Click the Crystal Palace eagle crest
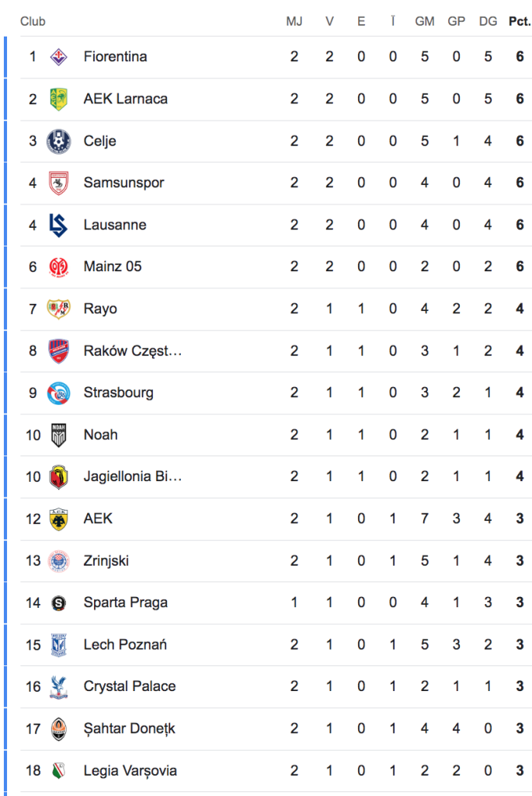The image size is (532, 796). pyautogui.click(x=58, y=686)
